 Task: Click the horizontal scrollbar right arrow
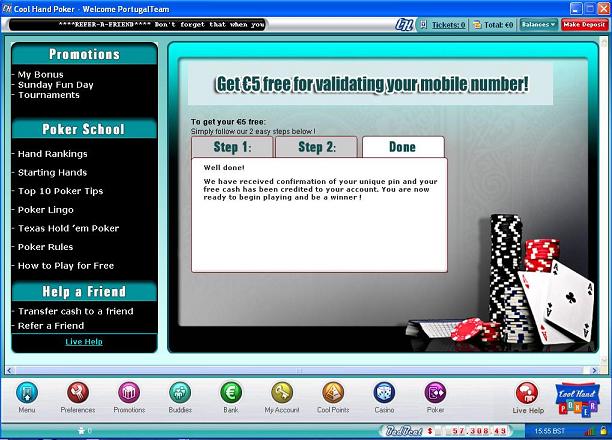pyautogui.click(x=594, y=370)
